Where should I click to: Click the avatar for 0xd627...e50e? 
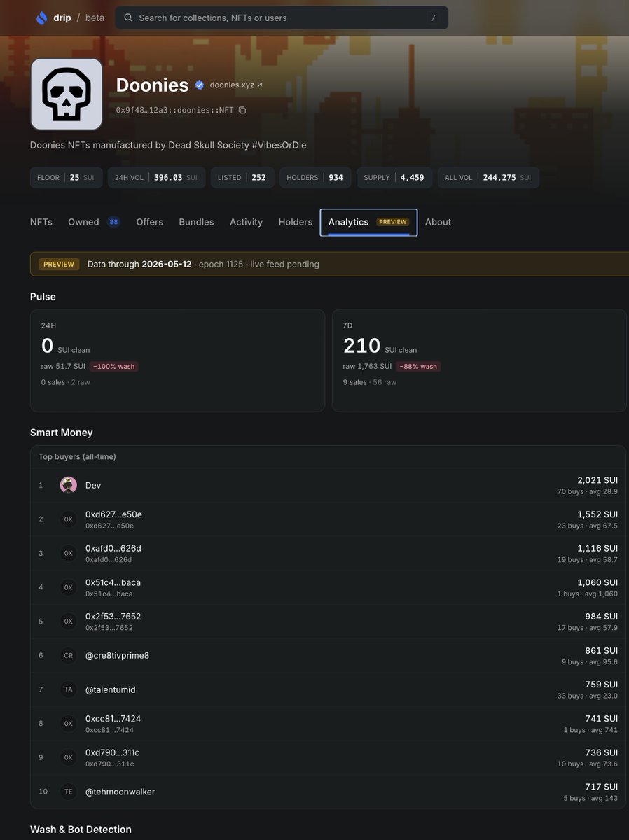point(68,519)
